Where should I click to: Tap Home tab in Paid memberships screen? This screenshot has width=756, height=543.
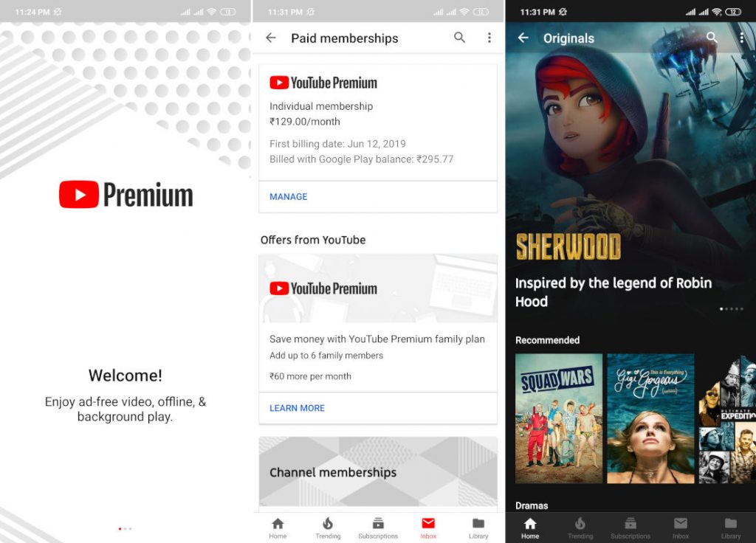coord(278,528)
